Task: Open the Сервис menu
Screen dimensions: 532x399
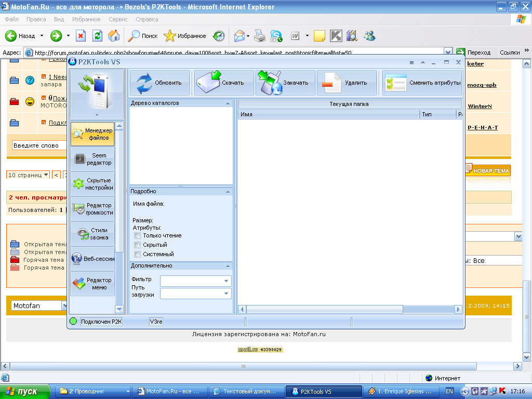Action: pos(118,19)
